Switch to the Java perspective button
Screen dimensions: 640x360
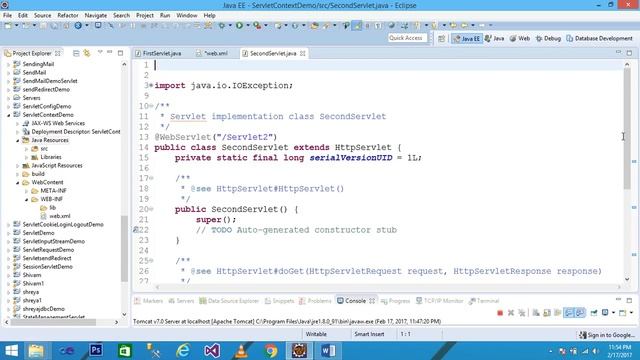tap(494, 38)
